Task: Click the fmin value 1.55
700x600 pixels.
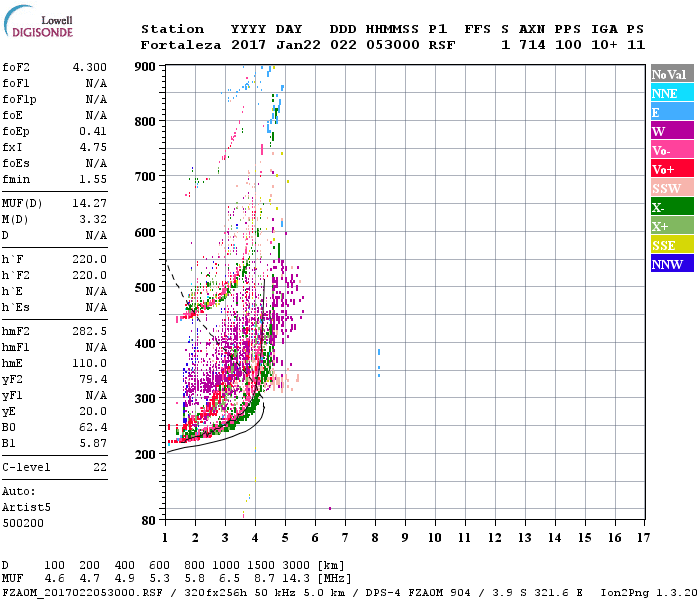Action: (x=93, y=179)
